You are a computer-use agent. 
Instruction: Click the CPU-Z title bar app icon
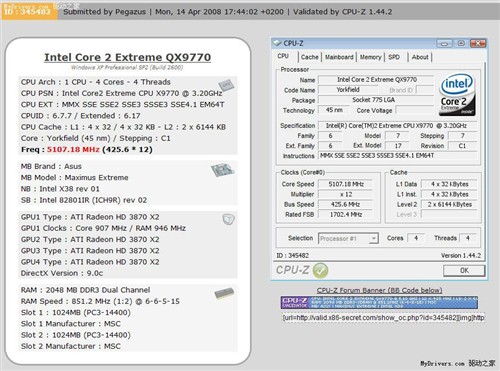click(277, 43)
